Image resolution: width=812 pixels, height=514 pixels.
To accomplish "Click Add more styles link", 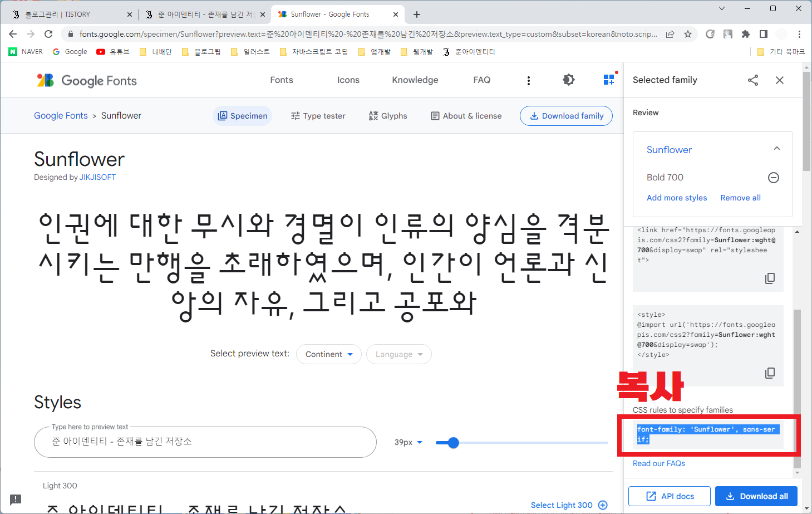I will (677, 198).
